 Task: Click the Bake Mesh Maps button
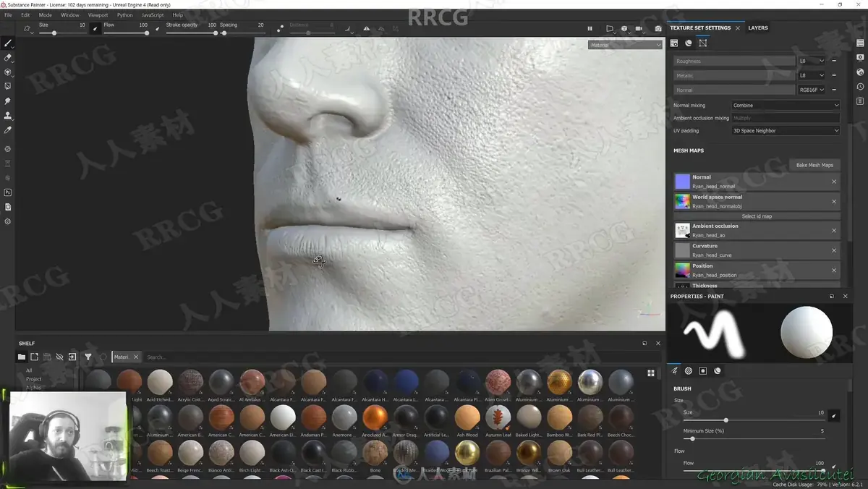click(x=814, y=165)
